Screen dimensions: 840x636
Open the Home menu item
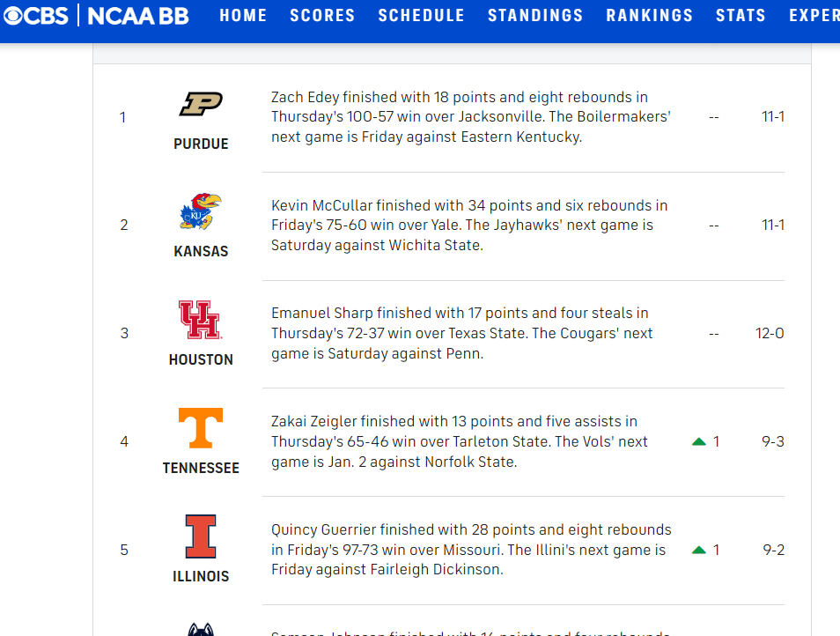click(243, 16)
